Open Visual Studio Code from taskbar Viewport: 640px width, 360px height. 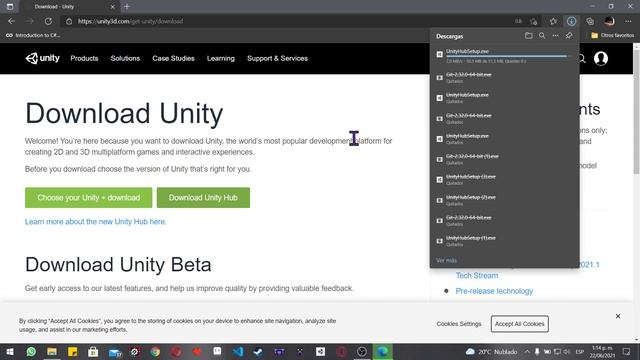[x=238, y=351]
